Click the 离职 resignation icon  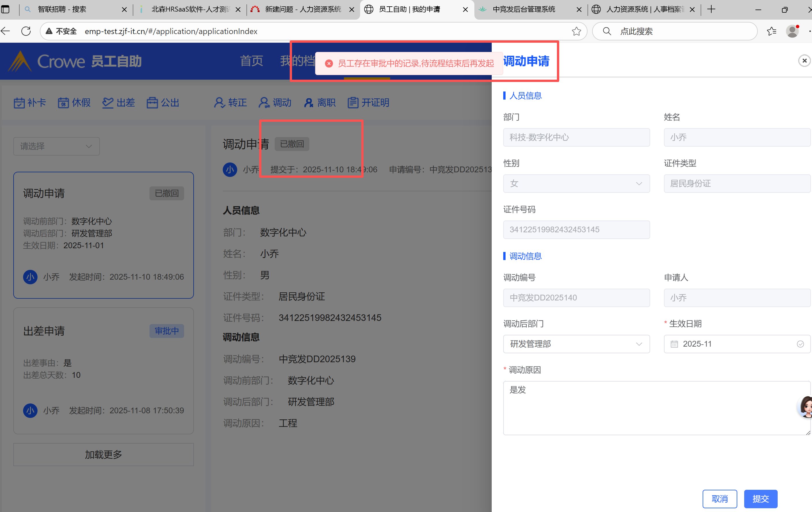coord(308,102)
